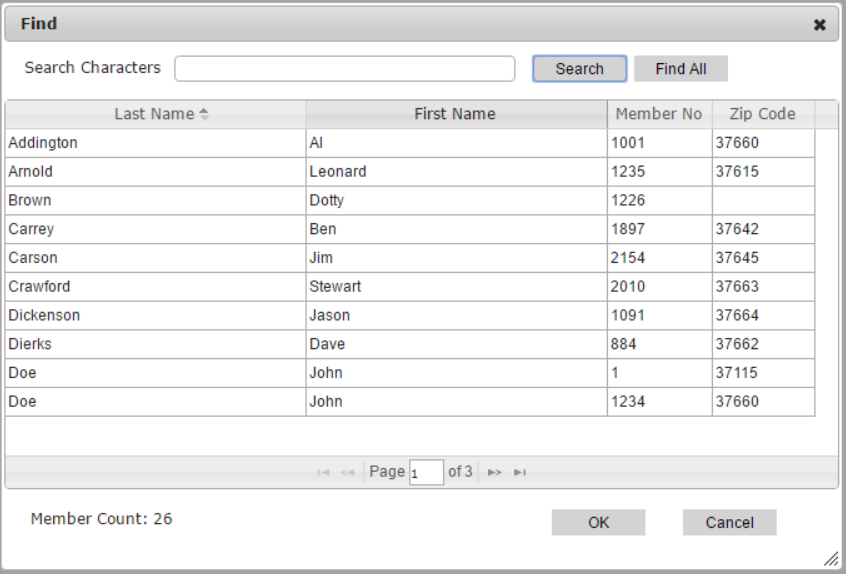Toggle sort arrow on Last Name column
The width and height of the screenshot is (846, 574).
[204, 114]
